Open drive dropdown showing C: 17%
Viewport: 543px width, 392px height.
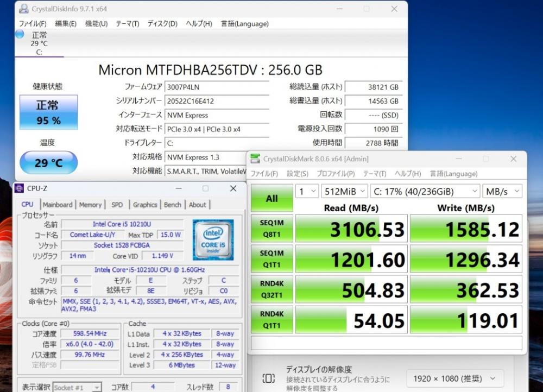click(425, 191)
